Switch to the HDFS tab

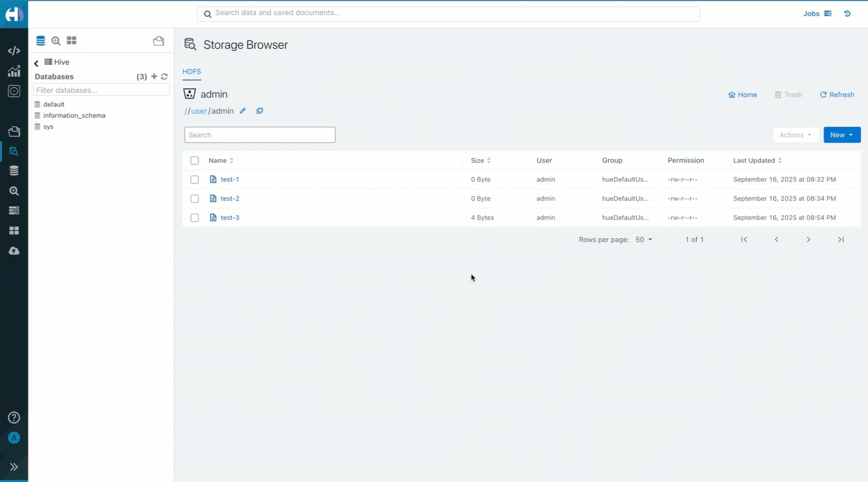pyautogui.click(x=192, y=71)
